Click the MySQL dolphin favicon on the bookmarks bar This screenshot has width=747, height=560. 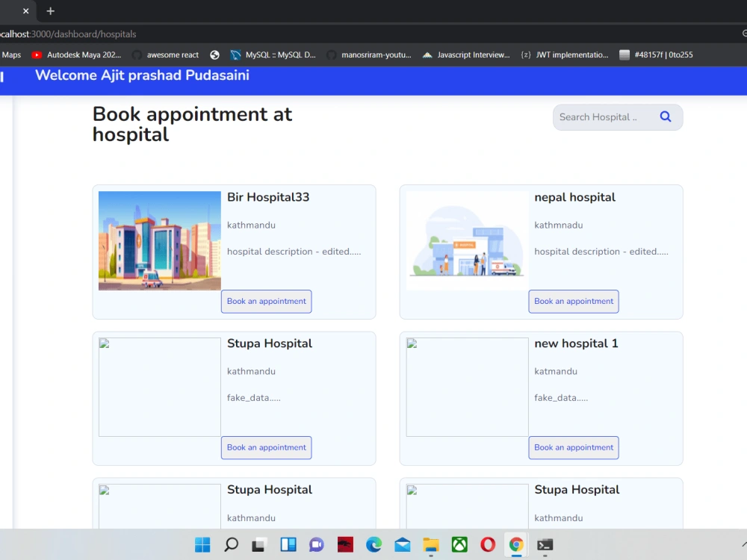236,55
